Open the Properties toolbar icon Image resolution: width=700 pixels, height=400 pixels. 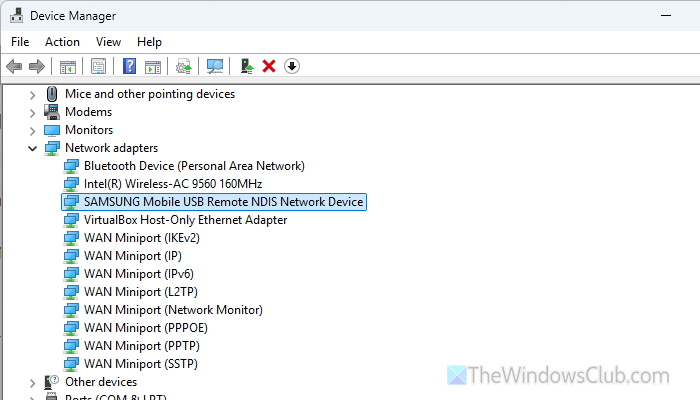(98, 67)
